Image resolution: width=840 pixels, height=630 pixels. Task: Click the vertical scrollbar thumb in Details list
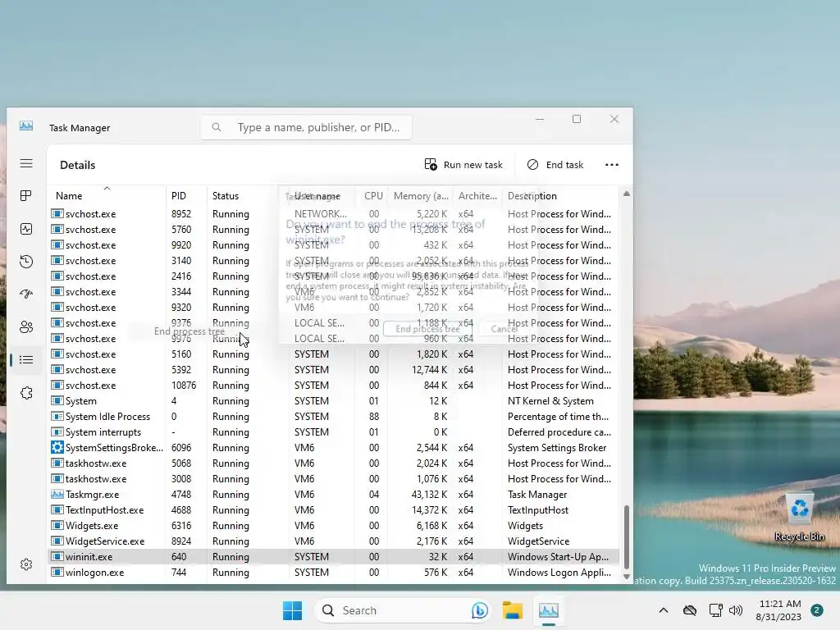point(626,536)
